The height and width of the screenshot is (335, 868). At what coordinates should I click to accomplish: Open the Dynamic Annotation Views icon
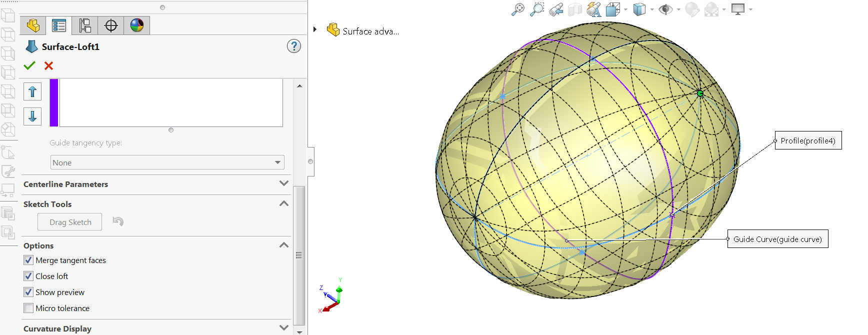(x=593, y=9)
